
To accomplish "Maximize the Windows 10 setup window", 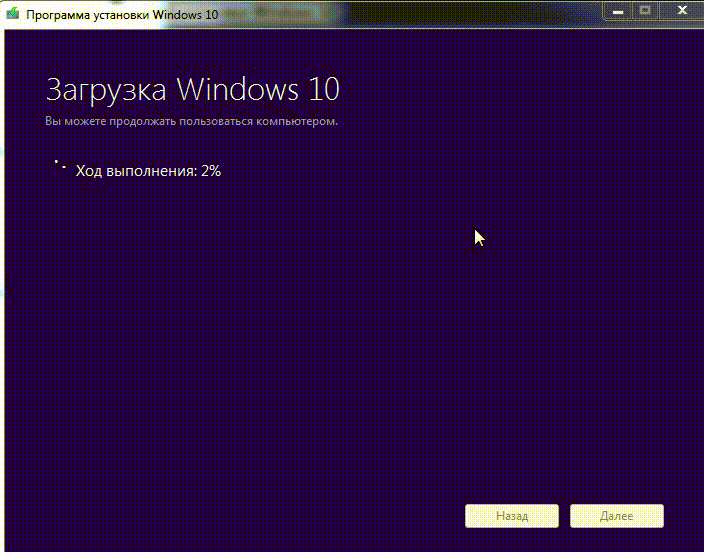I will pyautogui.click(x=645, y=11).
